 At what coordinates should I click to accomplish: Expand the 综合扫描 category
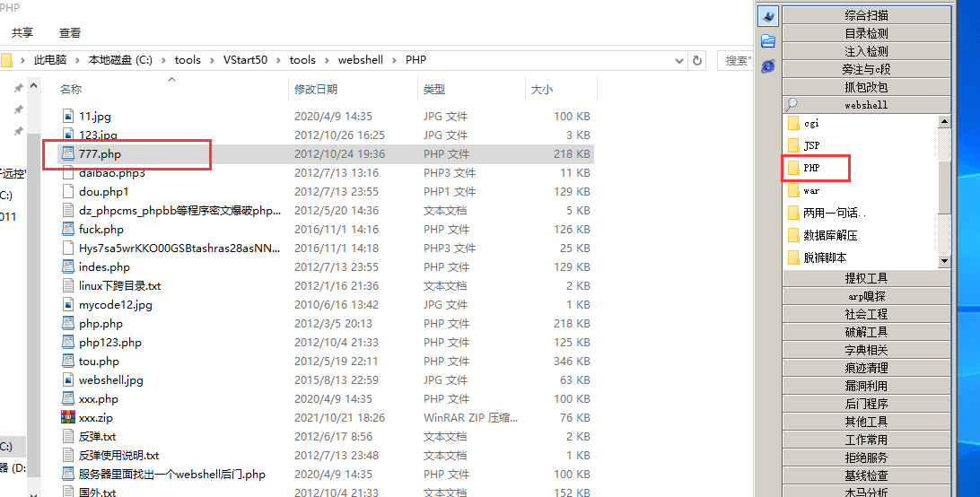(x=866, y=15)
